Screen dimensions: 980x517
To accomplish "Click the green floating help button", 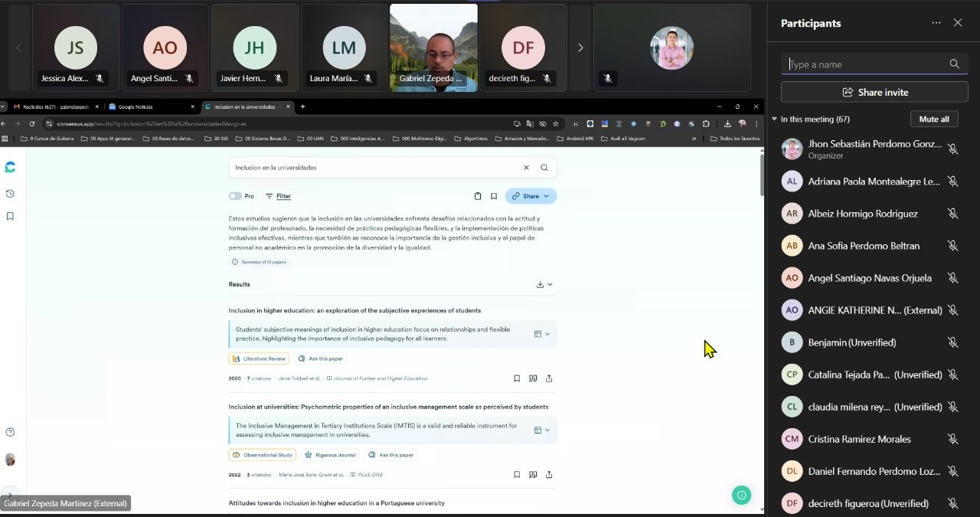I will pyautogui.click(x=741, y=496).
